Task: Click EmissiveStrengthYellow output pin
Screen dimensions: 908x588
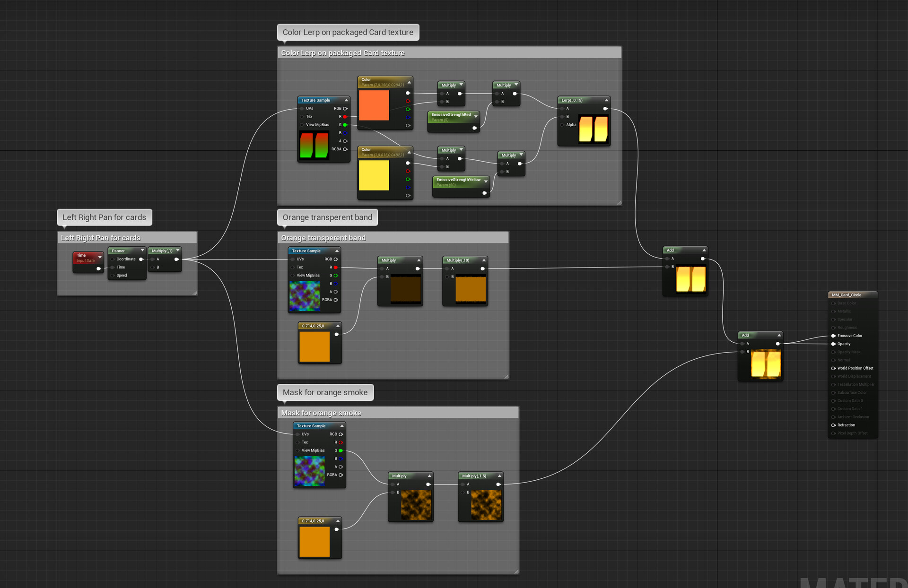Action: 484,193
